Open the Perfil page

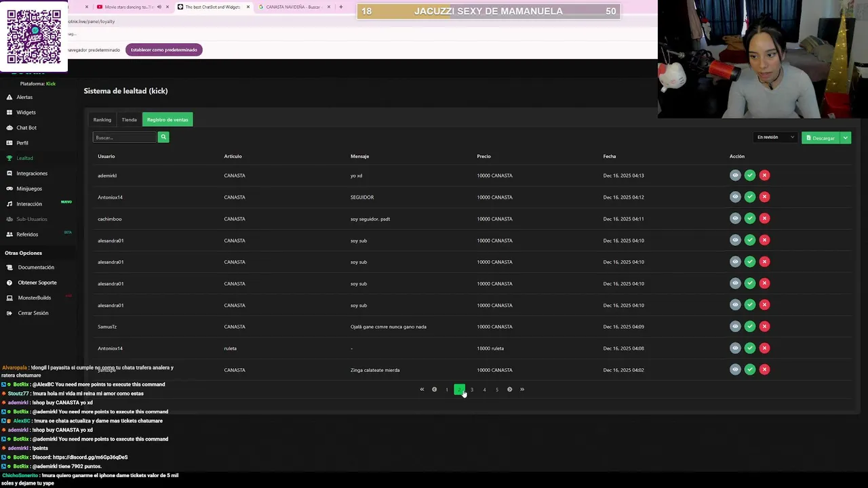[22, 143]
